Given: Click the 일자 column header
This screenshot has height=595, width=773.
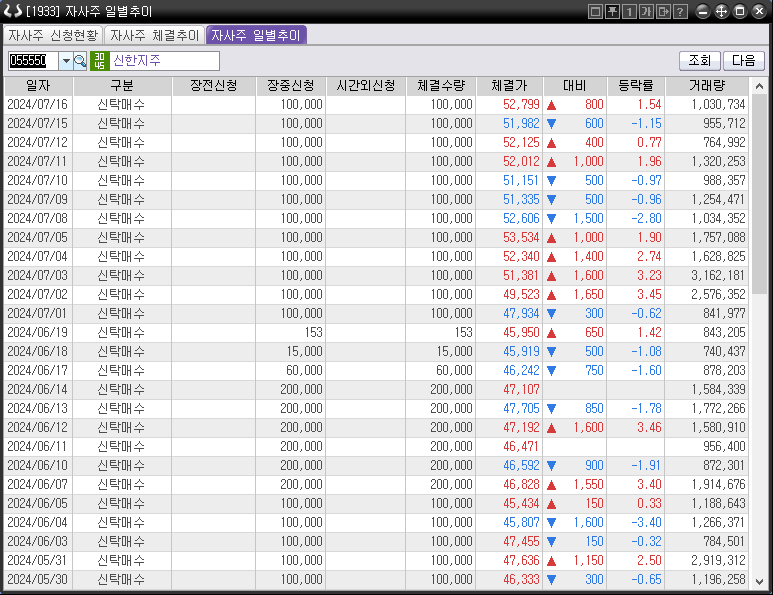Looking at the screenshot, I should (x=38, y=86).
